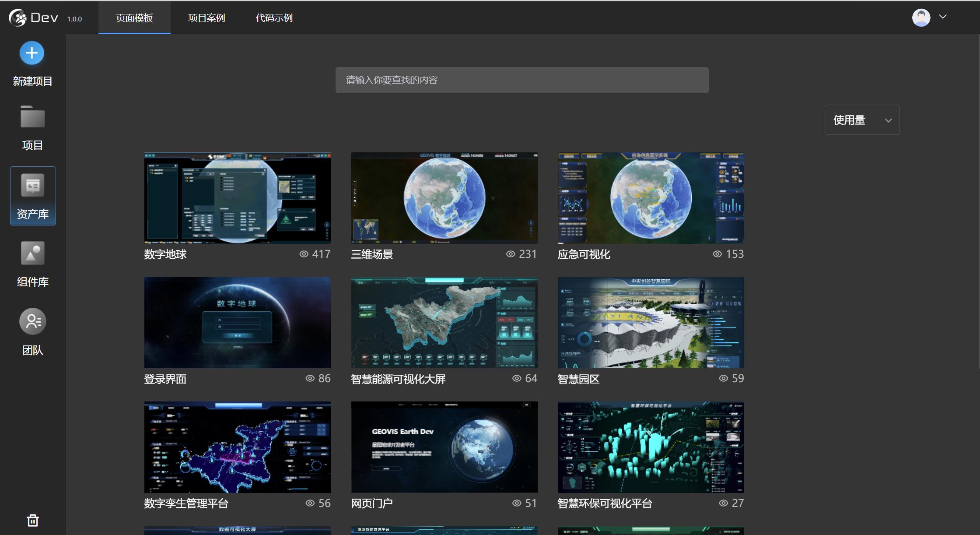The width and height of the screenshot is (980, 535).
Task: Open the 数字地球 template thumbnail
Action: pyautogui.click(x=238, y=198)
